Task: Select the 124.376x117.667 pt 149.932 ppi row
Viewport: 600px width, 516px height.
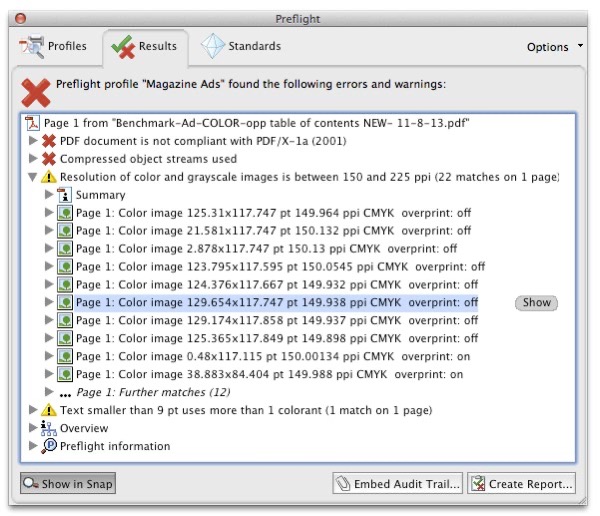Action: [x=277, y=284]
